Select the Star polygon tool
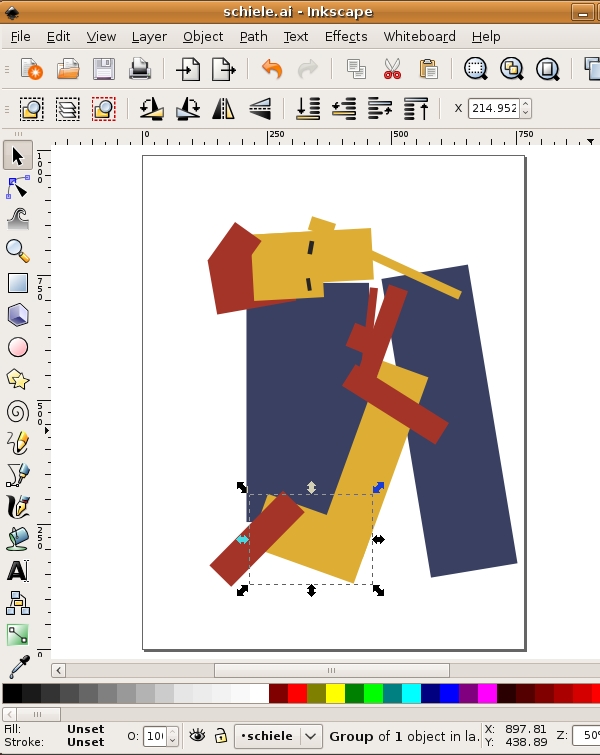The height and width of the screenshot is (755, 600). point(18,379)
